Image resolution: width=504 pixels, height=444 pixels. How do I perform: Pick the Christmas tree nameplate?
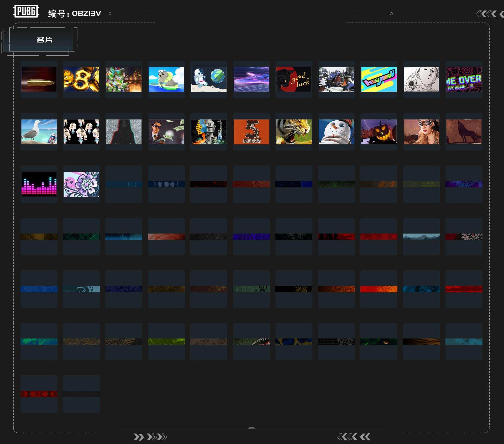coord(124,79)
